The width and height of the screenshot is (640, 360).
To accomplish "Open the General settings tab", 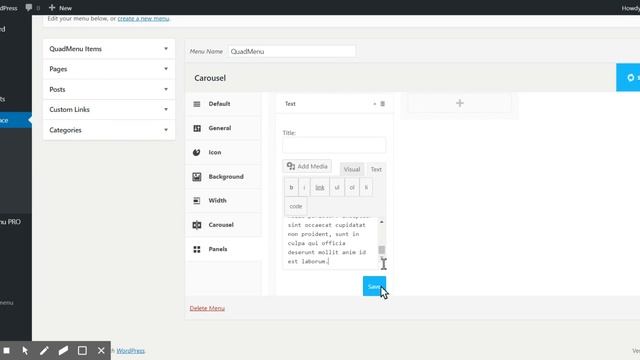I will [224, 128].
